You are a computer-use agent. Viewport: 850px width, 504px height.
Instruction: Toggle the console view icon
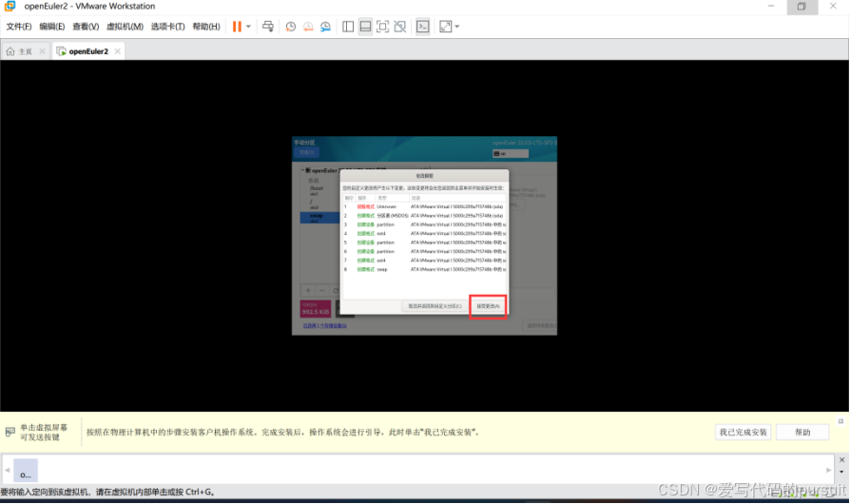click(423, 27)
